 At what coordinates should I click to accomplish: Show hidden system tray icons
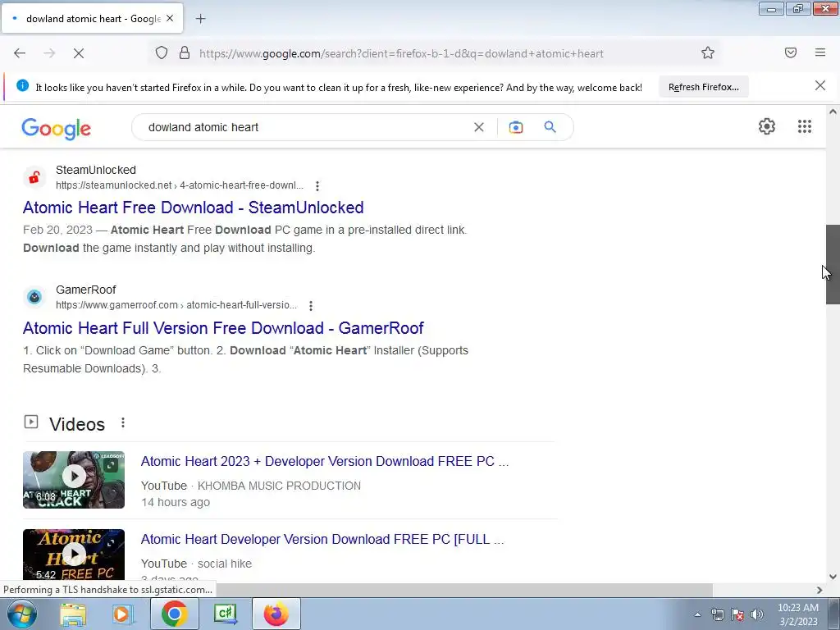(x=697, y=615)
